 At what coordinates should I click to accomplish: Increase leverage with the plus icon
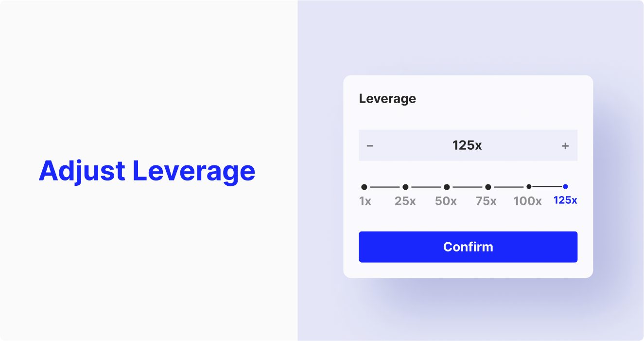[x=565, y=145]
